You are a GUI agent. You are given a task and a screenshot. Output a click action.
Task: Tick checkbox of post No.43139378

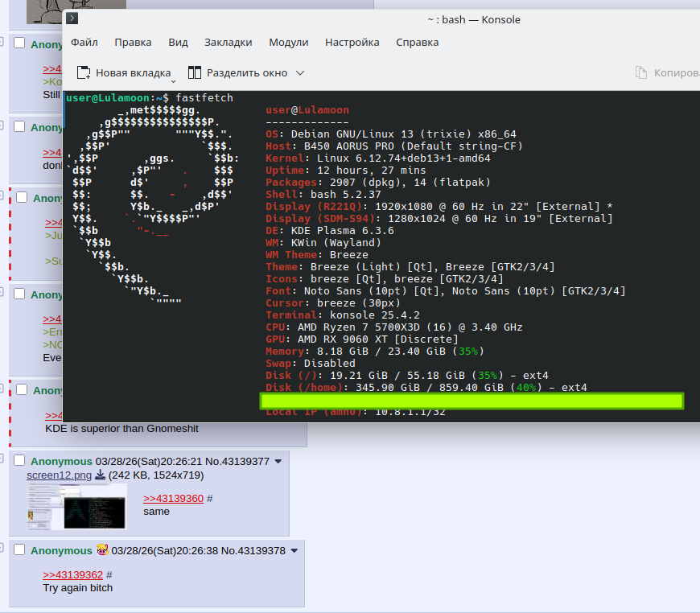click(19, 549)
